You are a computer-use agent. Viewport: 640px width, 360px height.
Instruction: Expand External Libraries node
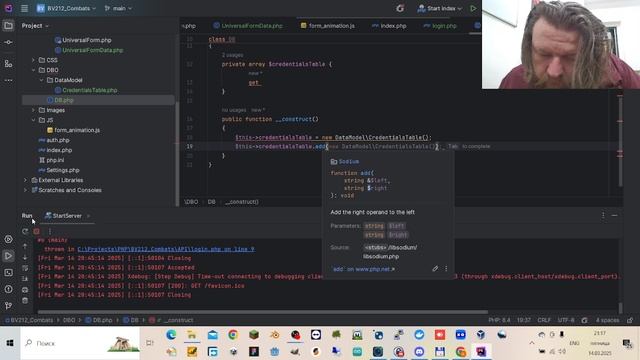(25, 180)
